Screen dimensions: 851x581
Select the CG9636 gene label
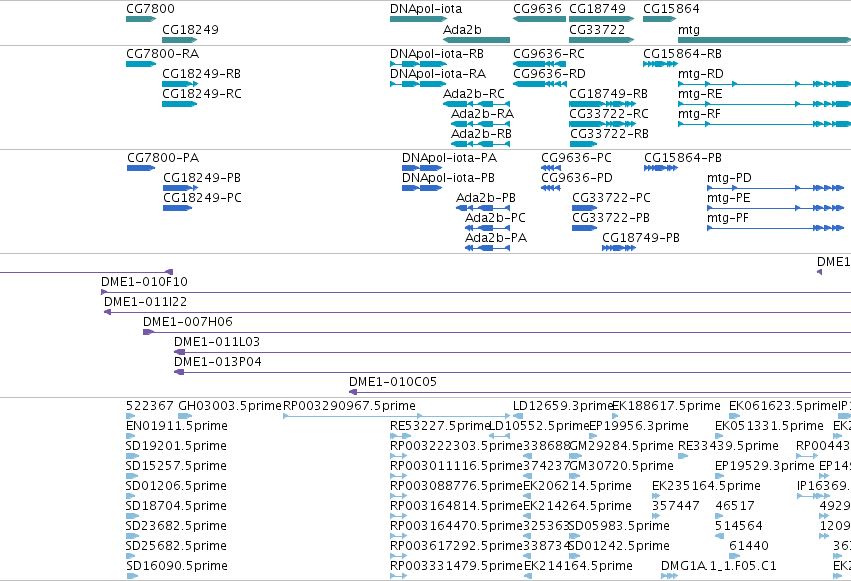(x=537, y=9)
